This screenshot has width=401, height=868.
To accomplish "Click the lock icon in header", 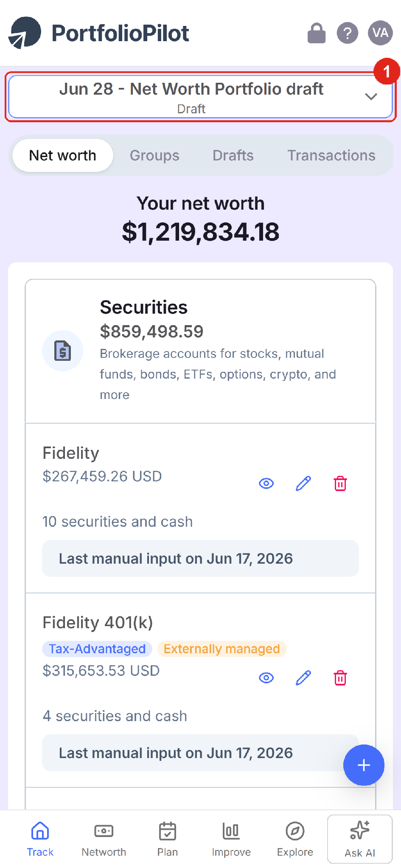I will 317,33.
